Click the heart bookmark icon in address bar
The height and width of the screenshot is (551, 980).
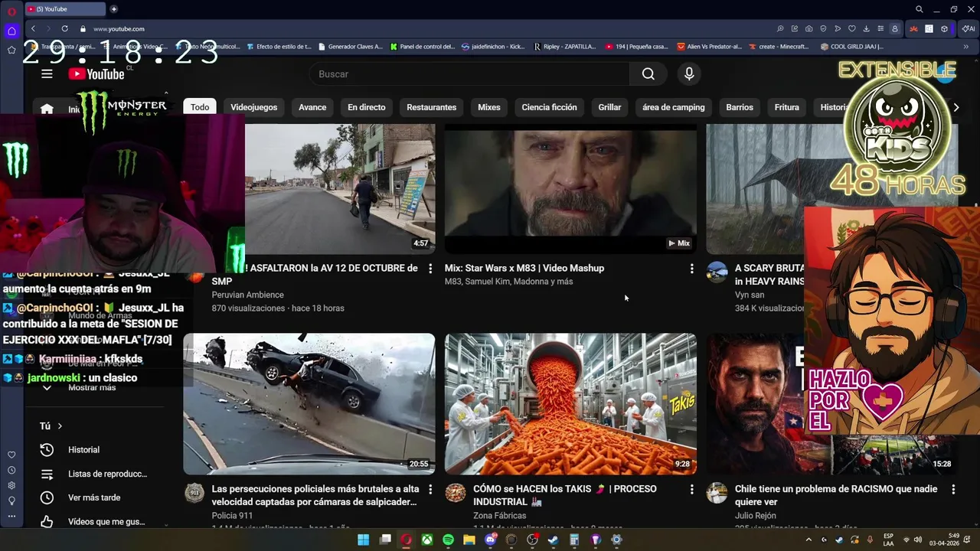851,28
